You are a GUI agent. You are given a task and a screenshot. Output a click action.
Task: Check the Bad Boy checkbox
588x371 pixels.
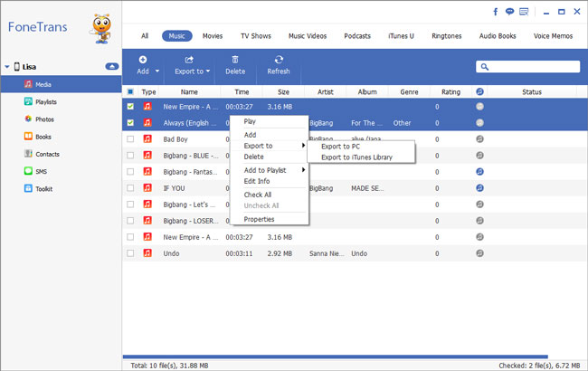click(x=130, y=139)
